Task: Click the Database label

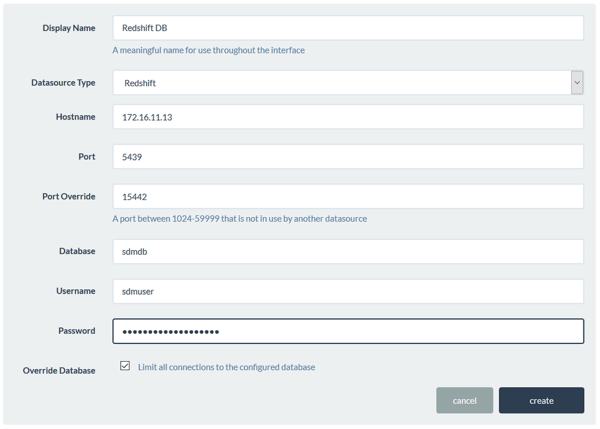Action: pos(77,251)
